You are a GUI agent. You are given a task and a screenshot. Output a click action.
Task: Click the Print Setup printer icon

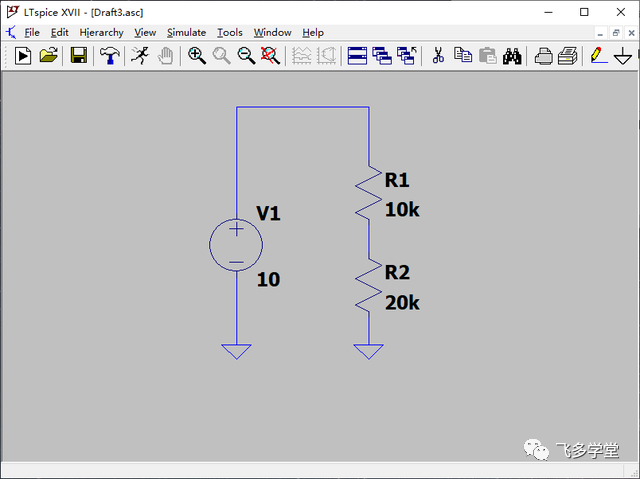[543, 56]
